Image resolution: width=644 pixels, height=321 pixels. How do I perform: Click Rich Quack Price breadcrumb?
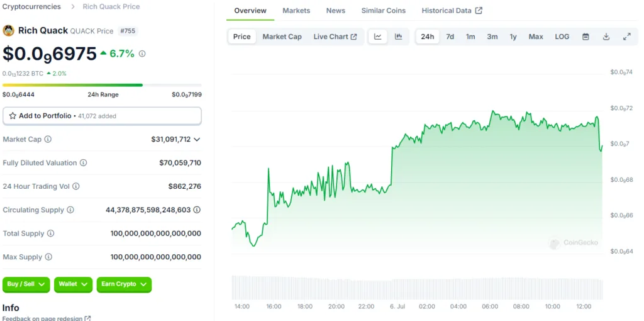(x=111, y=6)
